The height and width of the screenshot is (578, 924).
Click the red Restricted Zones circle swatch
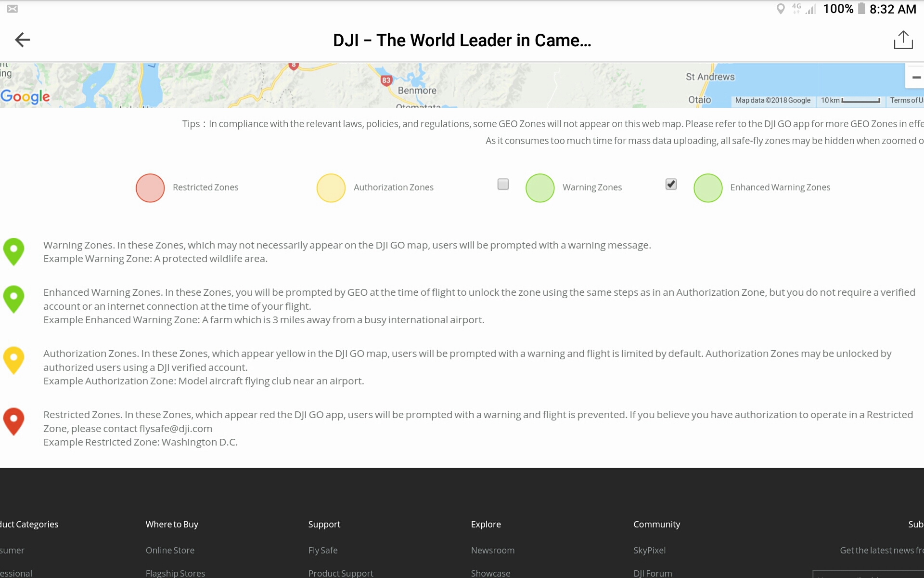click(150, 188)
